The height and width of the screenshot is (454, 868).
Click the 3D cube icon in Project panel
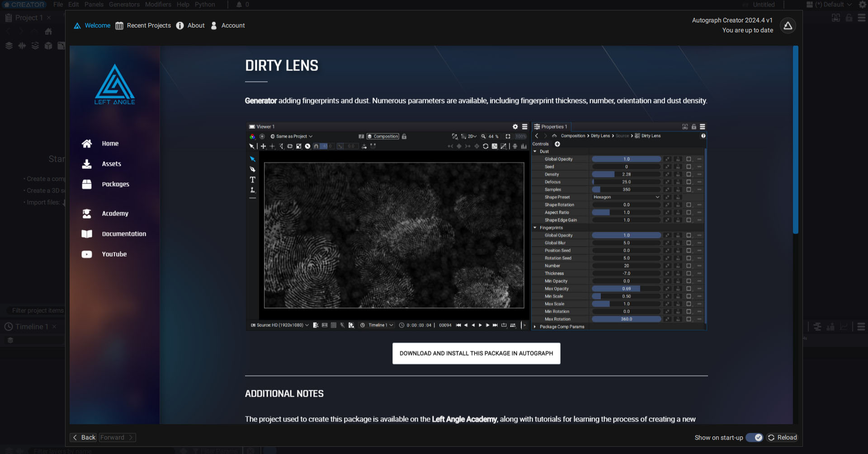click(48, 46)
